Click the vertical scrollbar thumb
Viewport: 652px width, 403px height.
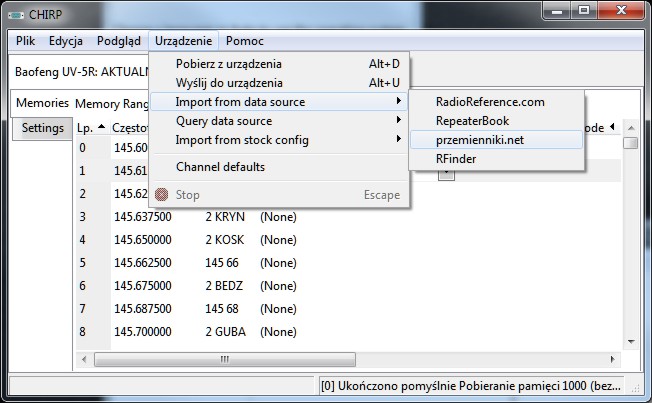pyautogui.click(x=631, y=142)
